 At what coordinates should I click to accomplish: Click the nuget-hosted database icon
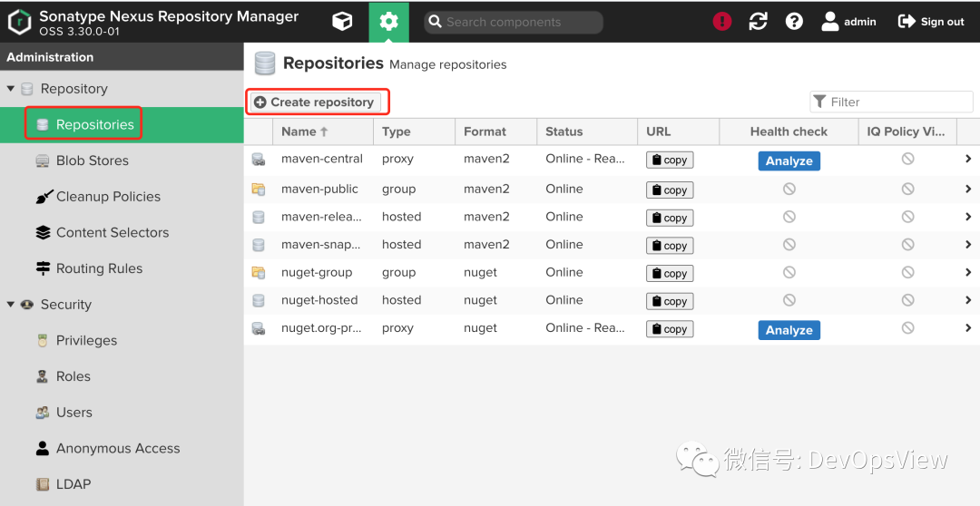point(258,300)
